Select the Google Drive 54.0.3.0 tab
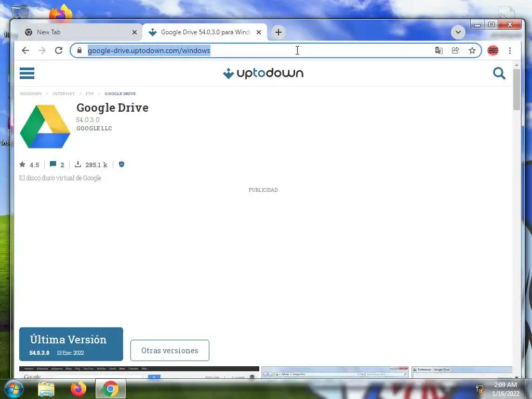 [205, 32]
